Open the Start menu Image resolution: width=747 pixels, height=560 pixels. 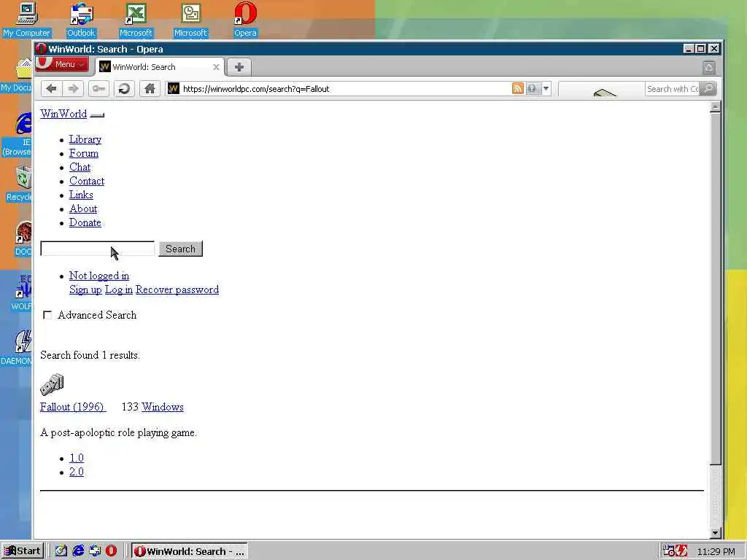pyautogui.click(x=23, y=551)
